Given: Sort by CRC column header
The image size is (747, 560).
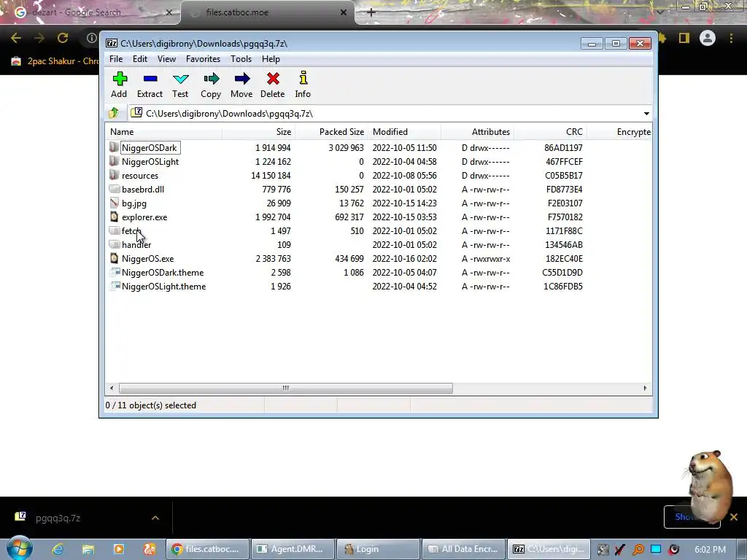Looking at the screenshot, I should click(550, 132).
